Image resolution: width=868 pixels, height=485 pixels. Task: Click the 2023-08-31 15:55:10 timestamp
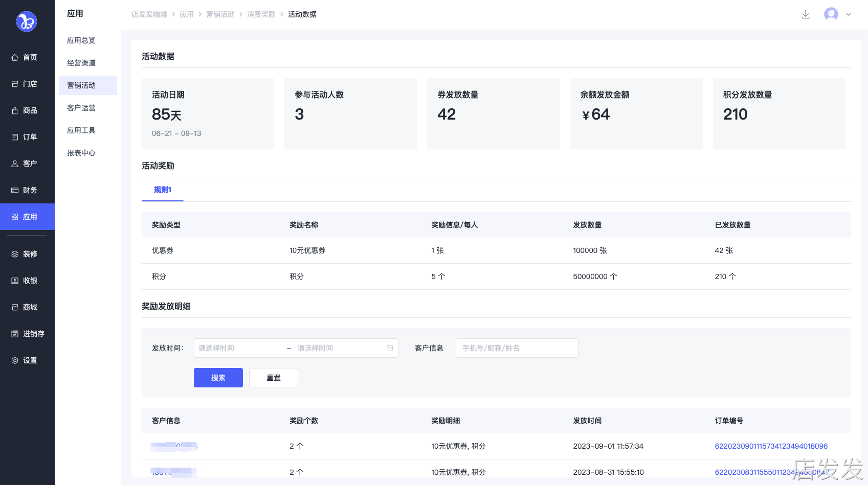pyautogui.click(x=608, y=472)
